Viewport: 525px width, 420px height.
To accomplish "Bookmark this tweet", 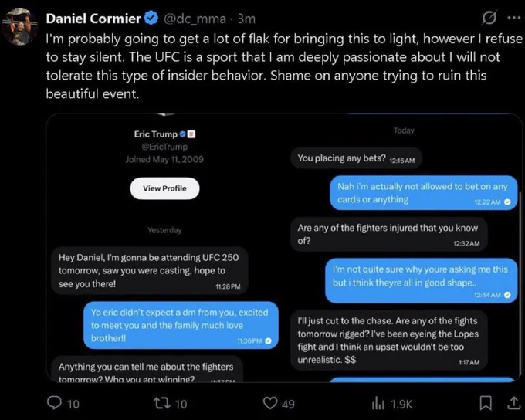I will [x=486, y=403].
